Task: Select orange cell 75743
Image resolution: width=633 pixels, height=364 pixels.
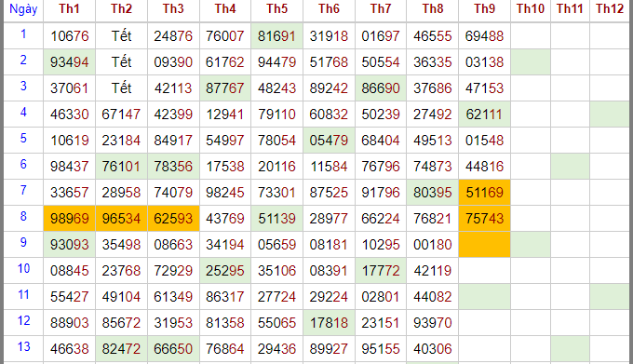Action: click(484, 219)
